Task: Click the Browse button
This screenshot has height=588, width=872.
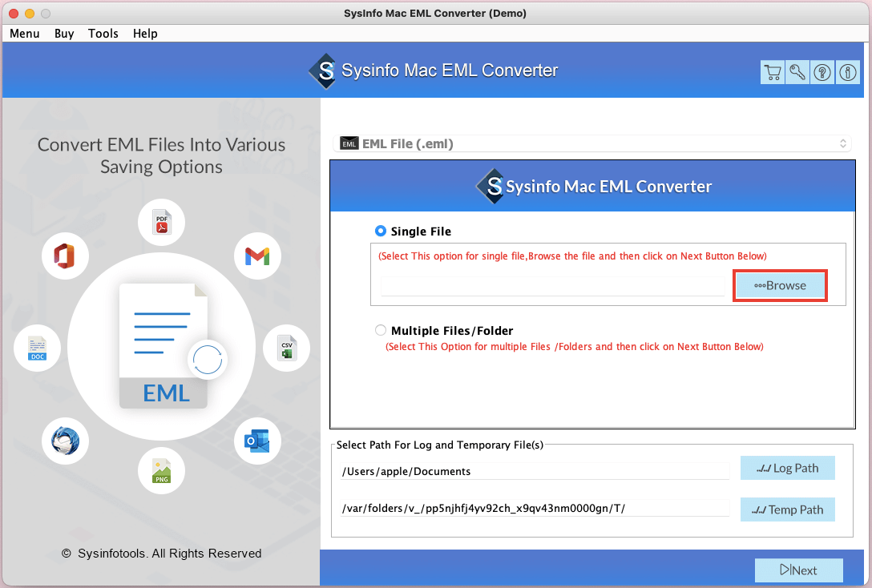Action: (x=780, y=286)
